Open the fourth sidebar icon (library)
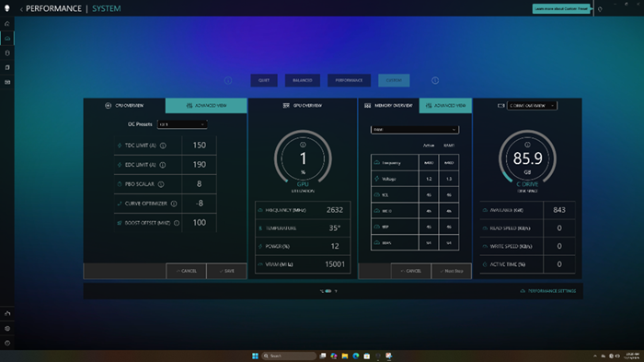This screenshot has height=362, width=644. click(x=7, y=67)
